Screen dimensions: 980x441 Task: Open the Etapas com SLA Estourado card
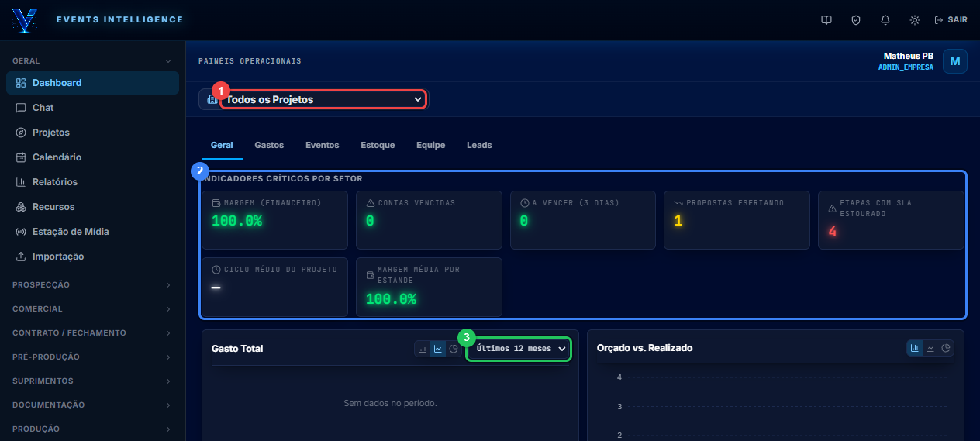coord(891,220)
